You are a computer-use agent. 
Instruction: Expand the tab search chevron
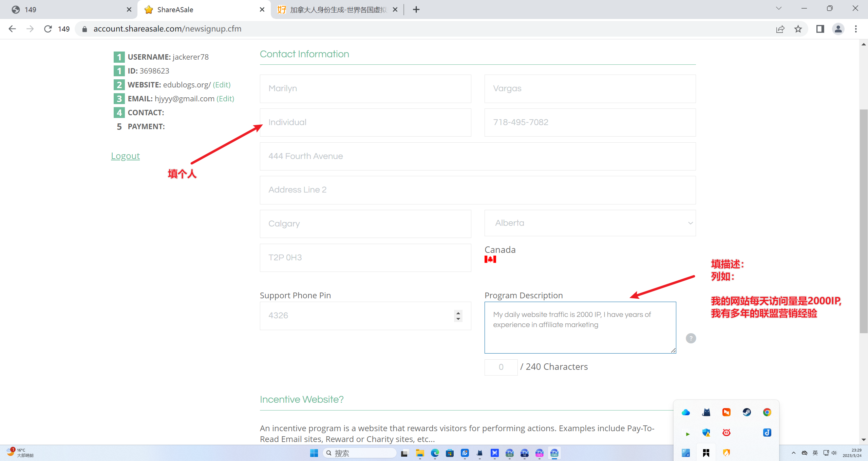[778, 9]
